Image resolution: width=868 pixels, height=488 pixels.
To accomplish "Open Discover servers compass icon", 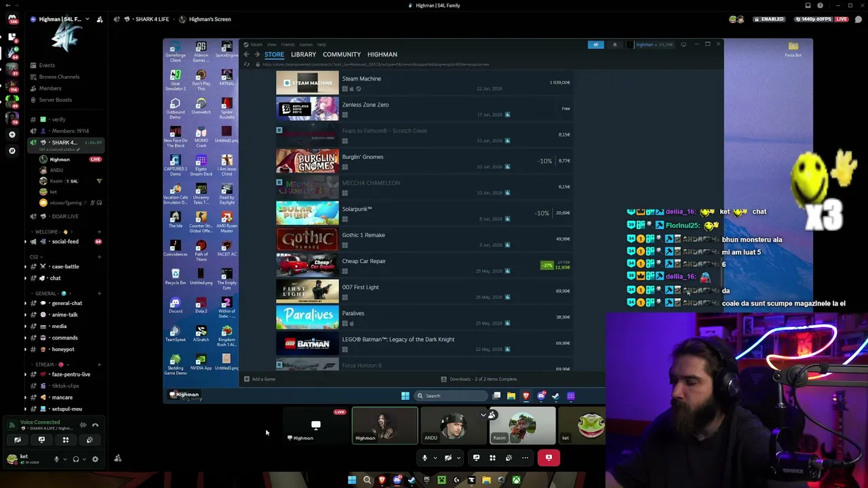I will pyautogui.click(x=12, y=150).
